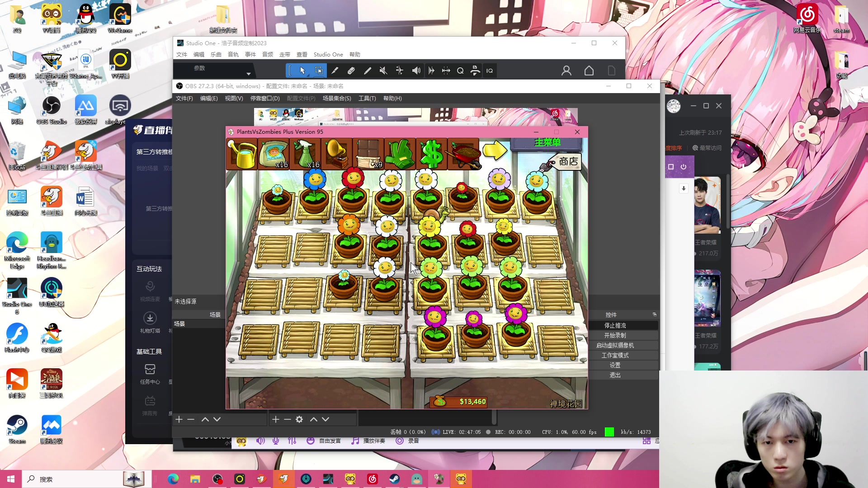Click the 停止推流 button in OBS controls
The width and height of the screenshot is (868, 488).
pyautogui.click(x=615, y=325)
